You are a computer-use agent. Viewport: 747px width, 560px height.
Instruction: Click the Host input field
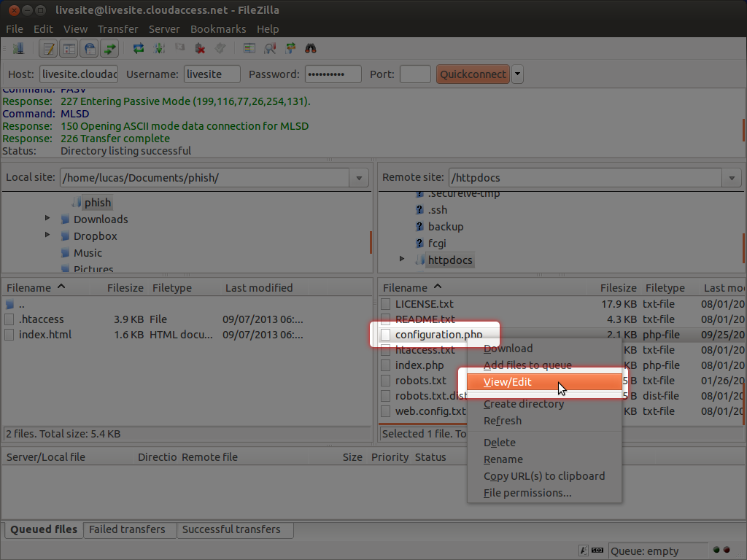click(x=79, y=74)
